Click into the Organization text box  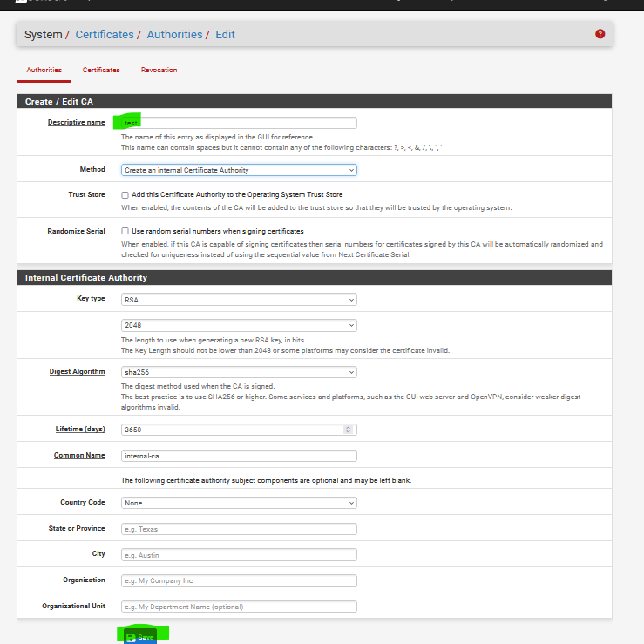[x=239, y=580]
